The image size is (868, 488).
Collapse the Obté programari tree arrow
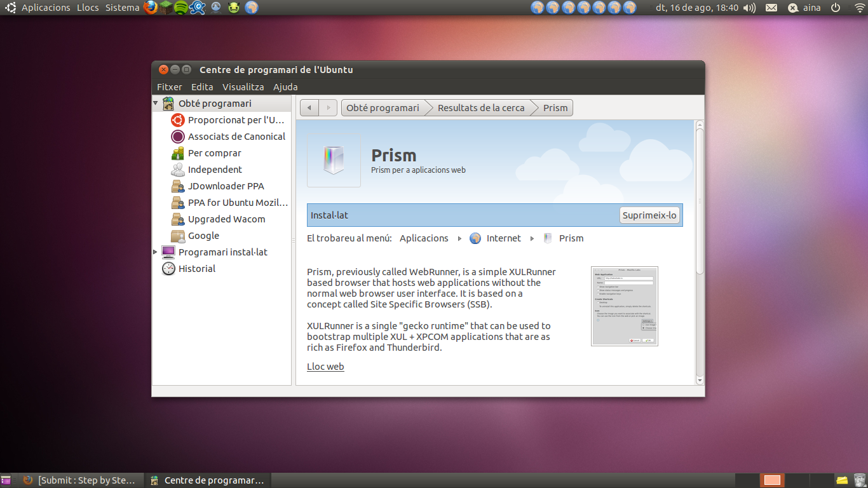coord(155,103)
